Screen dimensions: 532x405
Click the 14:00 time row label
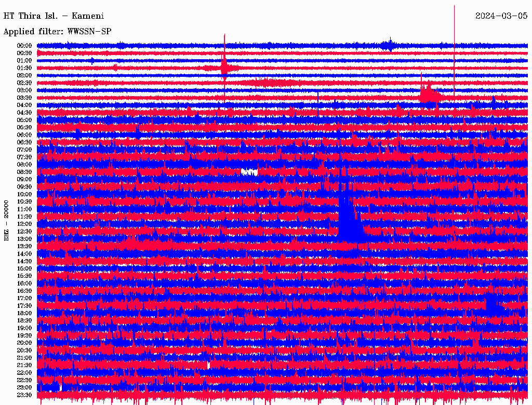(x=24, y=254)
